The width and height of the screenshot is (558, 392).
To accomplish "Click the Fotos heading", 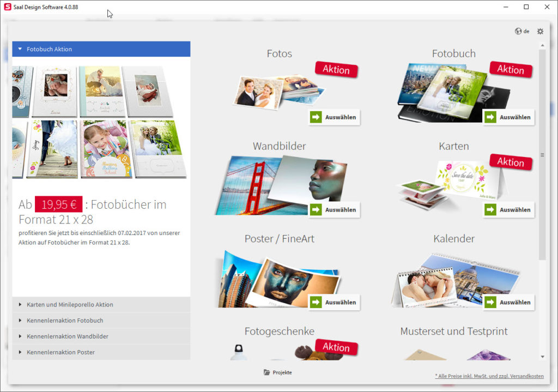I will [x=280, y=53].
